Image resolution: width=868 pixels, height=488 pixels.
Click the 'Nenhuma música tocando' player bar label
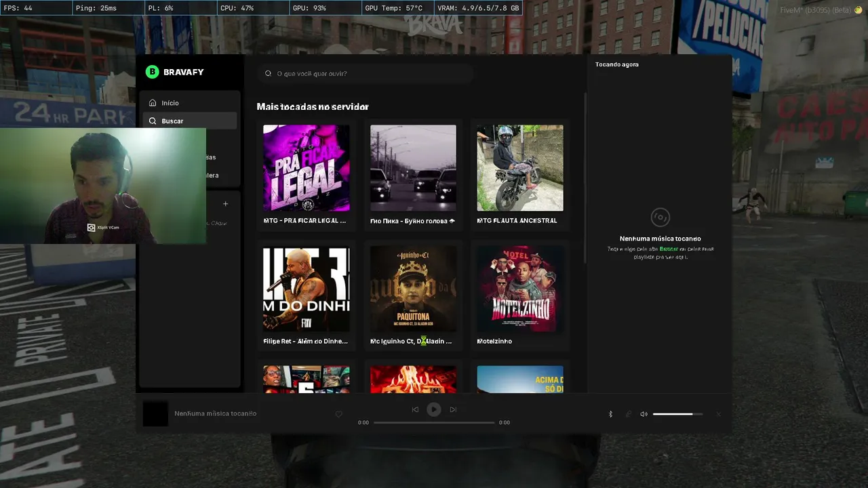click(216, 413)
